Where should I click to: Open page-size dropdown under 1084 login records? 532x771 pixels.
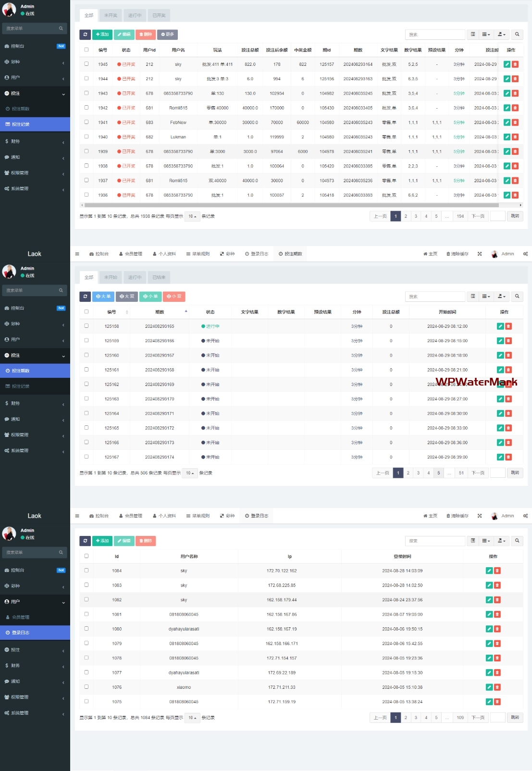pos(192,718)
